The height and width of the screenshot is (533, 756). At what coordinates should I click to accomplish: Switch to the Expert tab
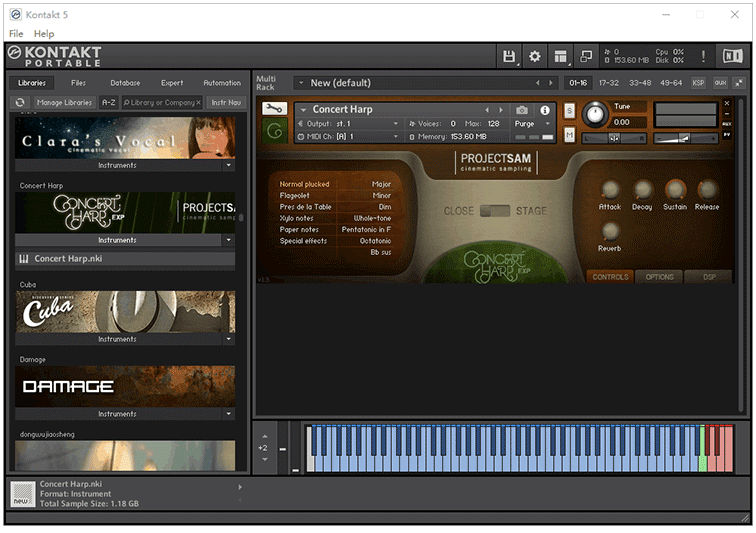click(172, 83)
